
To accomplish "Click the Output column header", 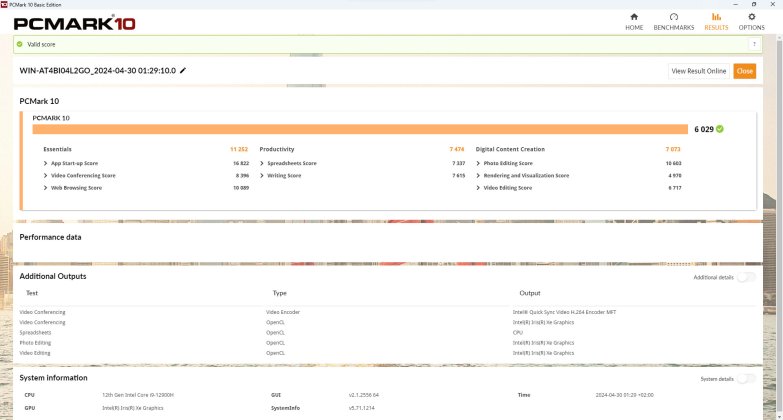I will 530,293.
